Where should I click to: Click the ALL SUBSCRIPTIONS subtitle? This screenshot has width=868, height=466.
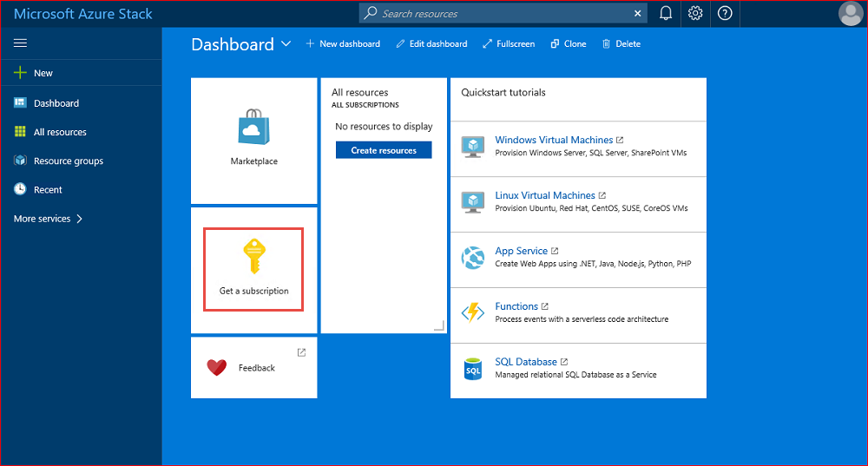click(365, 105)
